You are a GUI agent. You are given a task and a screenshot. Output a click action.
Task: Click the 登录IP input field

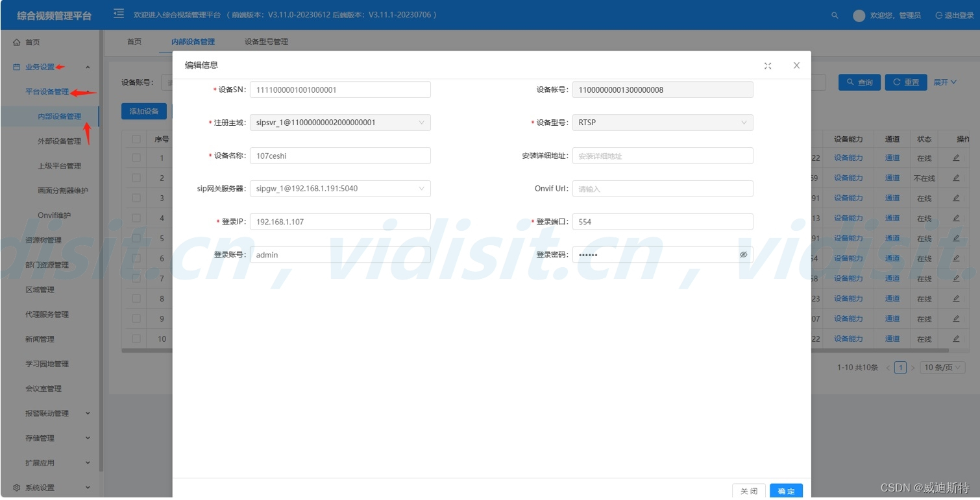pos(340,222)
